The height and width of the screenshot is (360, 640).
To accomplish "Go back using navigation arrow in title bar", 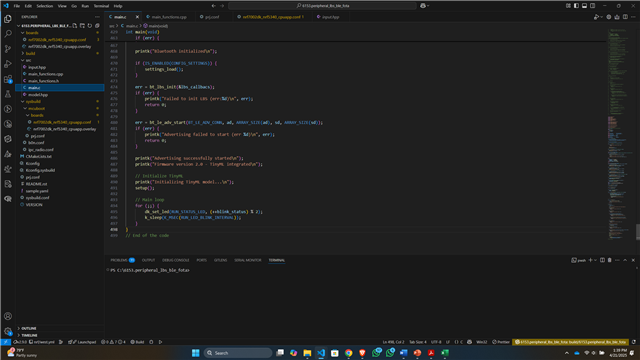I will [213, 6].
